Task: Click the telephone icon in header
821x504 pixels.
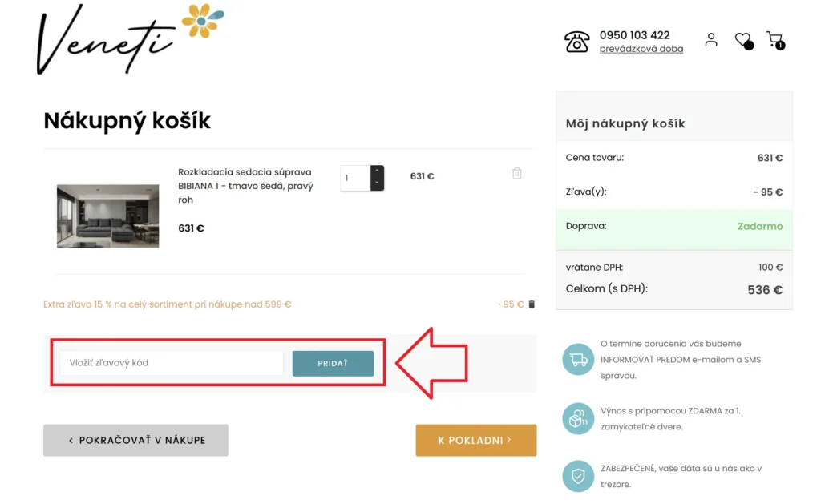Action: (576, 42)
